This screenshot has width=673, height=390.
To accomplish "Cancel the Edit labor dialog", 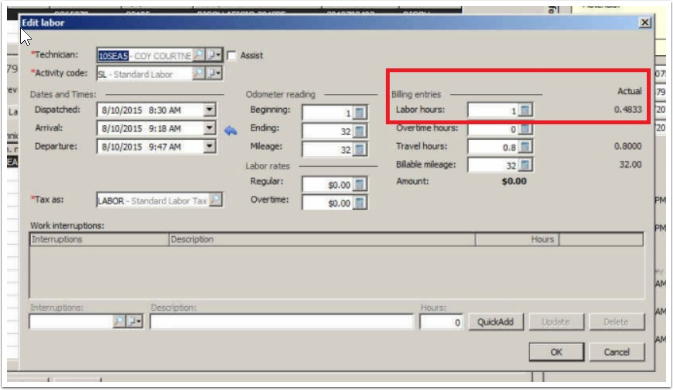I will (x=617, y=352).
